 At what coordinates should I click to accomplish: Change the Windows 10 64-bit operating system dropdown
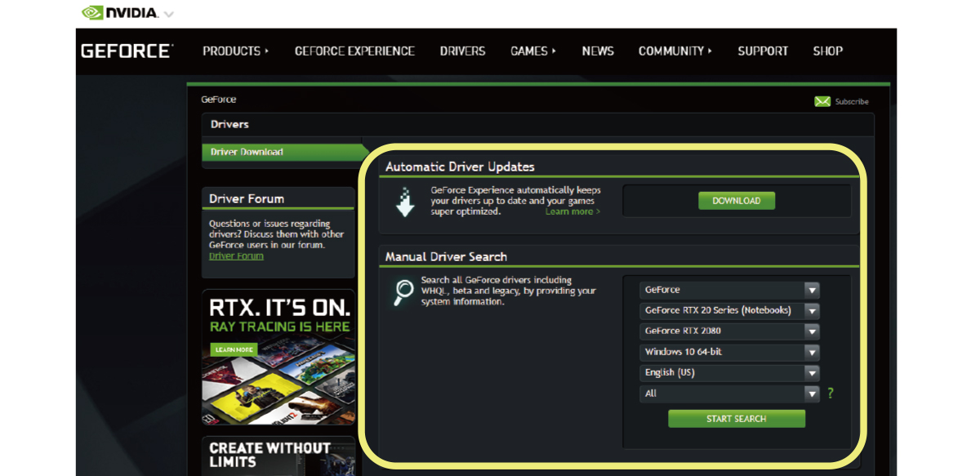811,352
